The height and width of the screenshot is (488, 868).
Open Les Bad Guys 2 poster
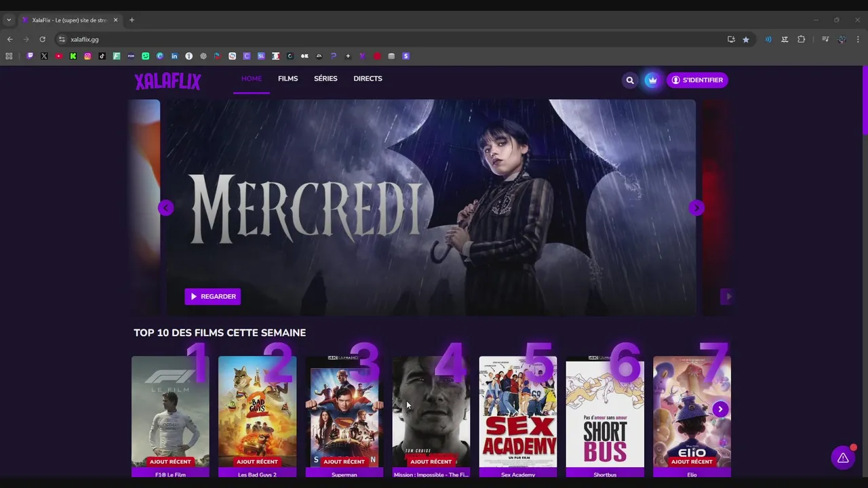point(257,412)
